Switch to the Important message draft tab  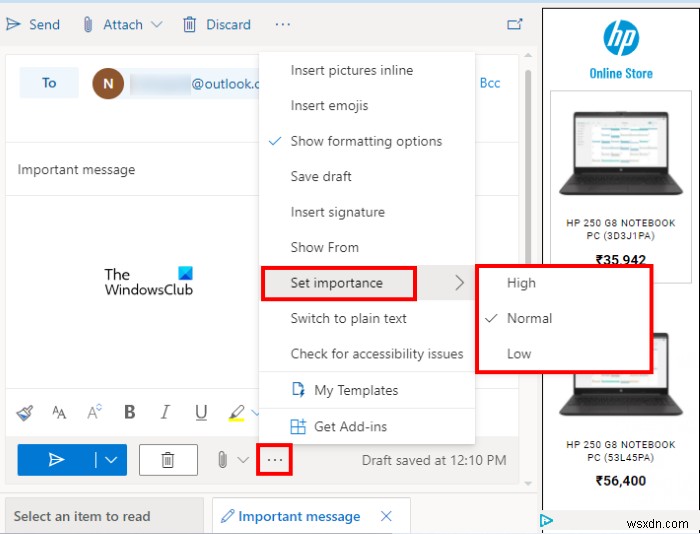coord(299,516)
